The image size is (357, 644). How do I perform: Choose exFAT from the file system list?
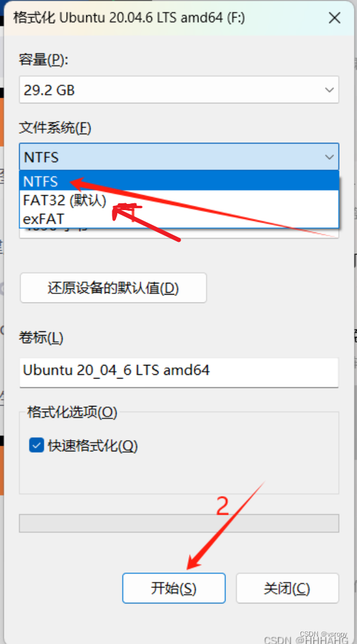click(x=179, y=219)
